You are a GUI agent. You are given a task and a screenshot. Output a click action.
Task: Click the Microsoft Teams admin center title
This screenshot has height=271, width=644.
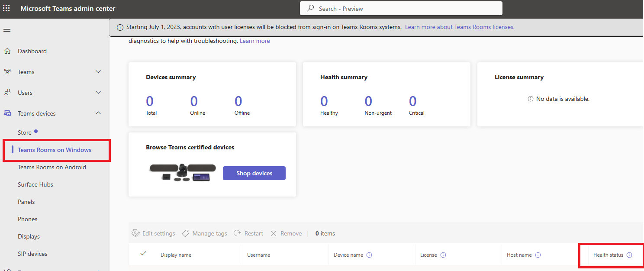(68, 8)
